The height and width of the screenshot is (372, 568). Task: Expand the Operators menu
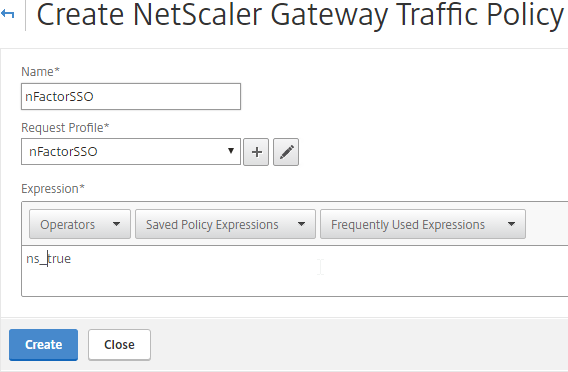tap(80, 224)
